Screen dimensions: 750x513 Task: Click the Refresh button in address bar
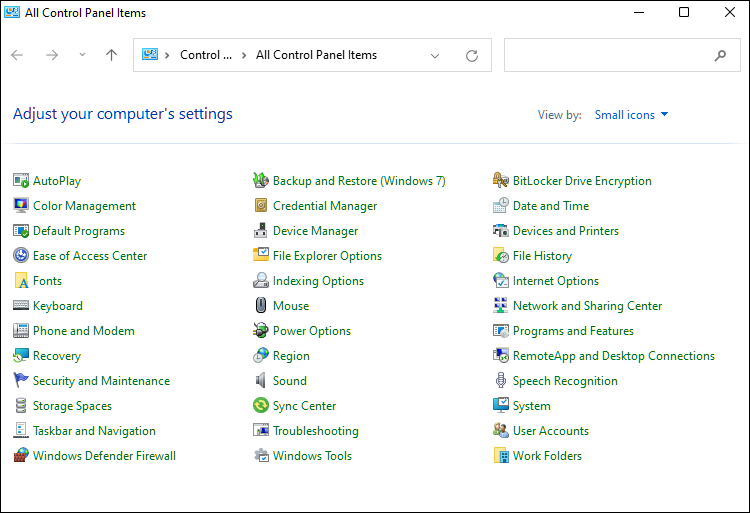472,56
